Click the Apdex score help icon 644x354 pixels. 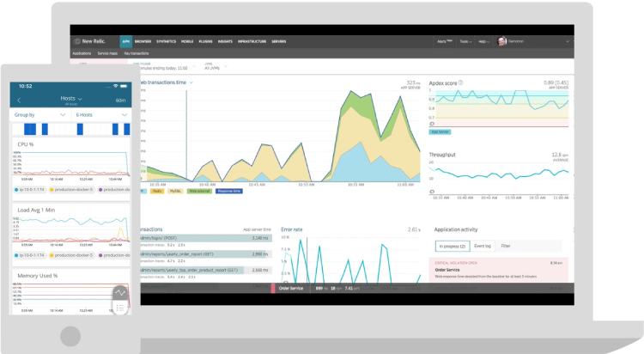tap(460, 82)
